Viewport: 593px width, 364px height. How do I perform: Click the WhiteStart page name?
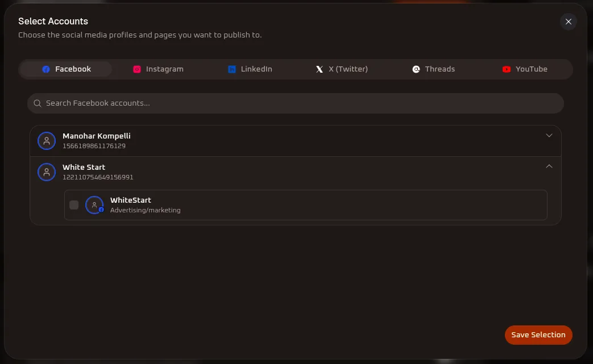(x=130, y=200)
